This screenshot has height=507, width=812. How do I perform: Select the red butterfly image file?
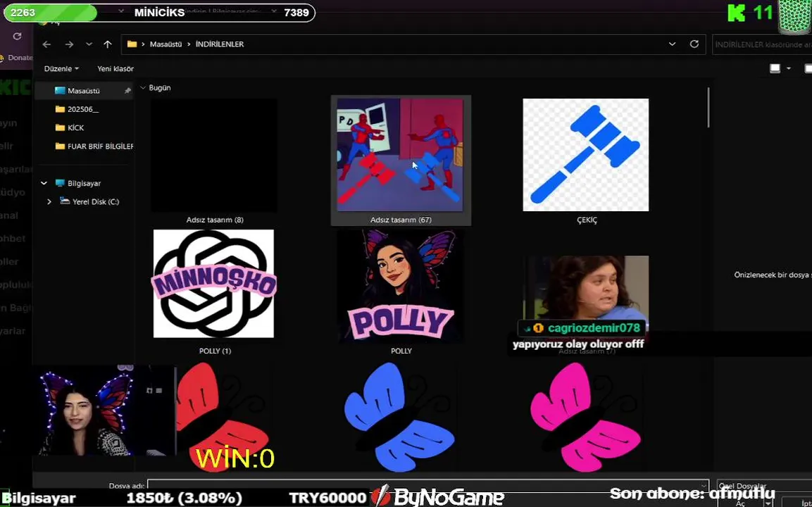223,416
